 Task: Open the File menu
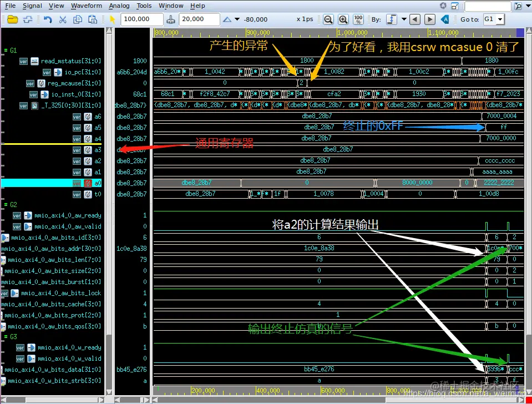[x=10, y=6]
